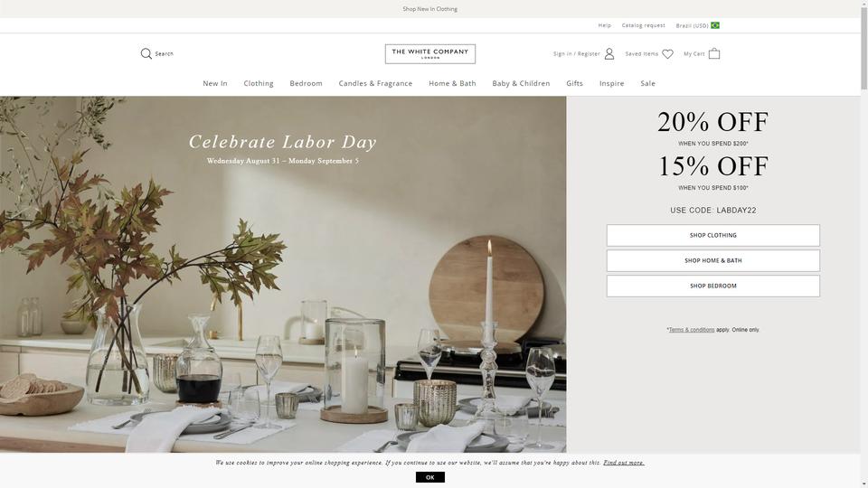868x488 pixels.
Task: Open the Terms & conditions link
Action: click(x=692, y=330)
